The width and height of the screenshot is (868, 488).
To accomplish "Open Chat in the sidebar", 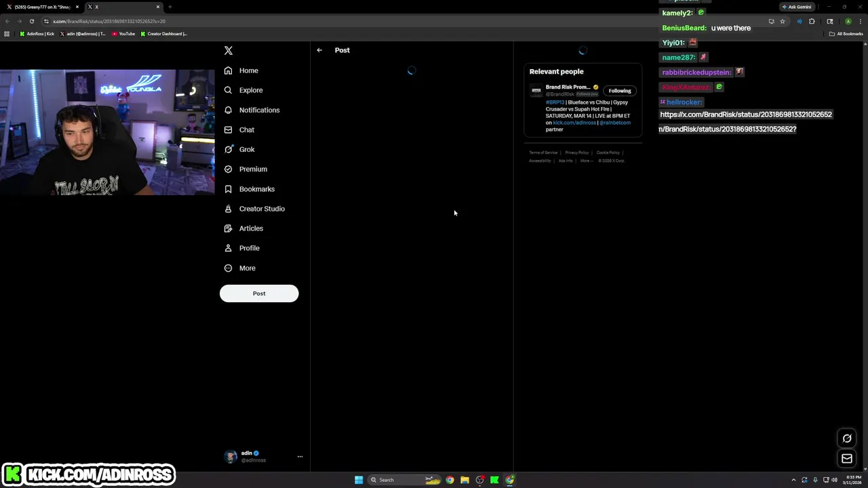I will point(239,129).
